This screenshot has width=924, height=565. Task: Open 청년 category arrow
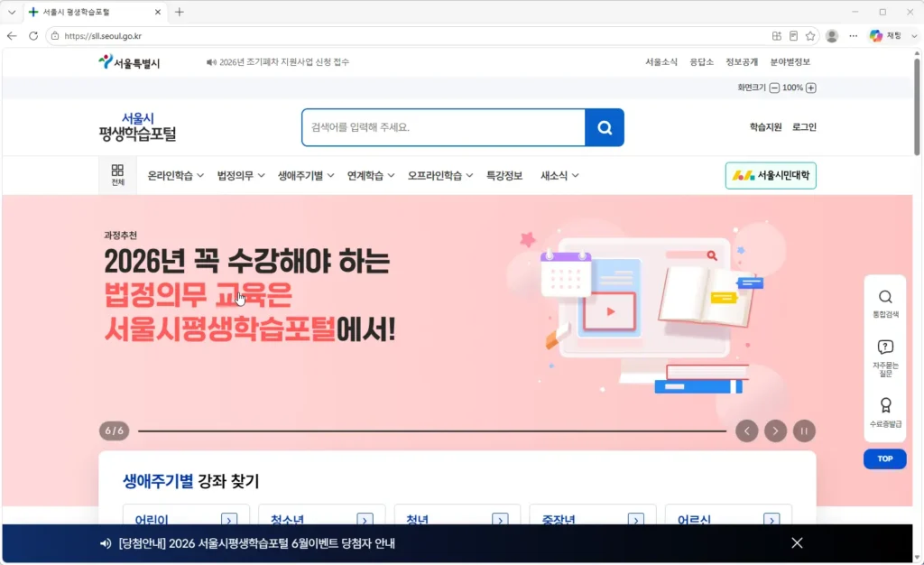tap(500, 520)
